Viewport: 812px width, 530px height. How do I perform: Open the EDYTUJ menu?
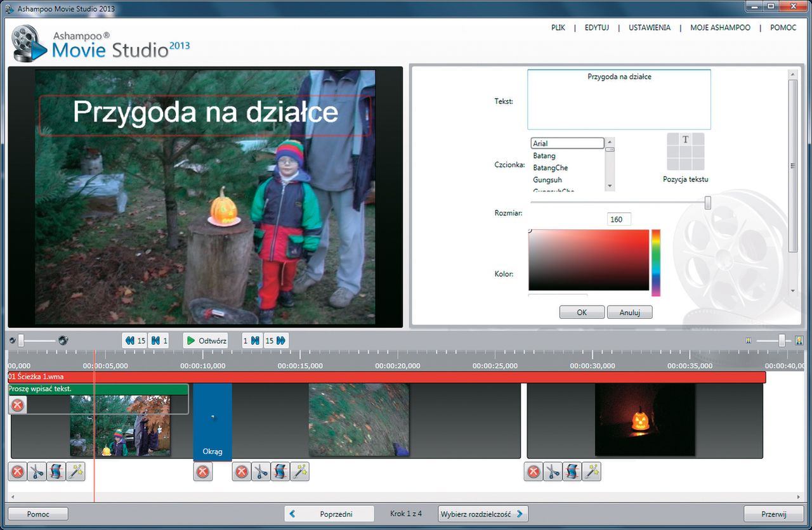coord(597,28)
